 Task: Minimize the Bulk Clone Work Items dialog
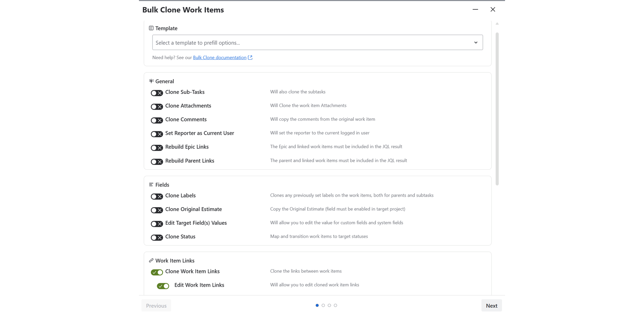(x=475, y=9)
